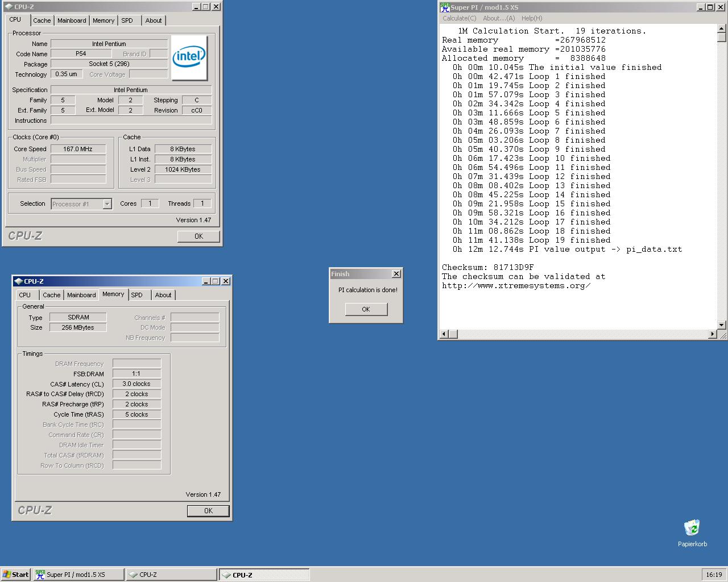Viewport: 728px width, 582px height.
Task: Click the Code Name field P54
Action: 81,53
